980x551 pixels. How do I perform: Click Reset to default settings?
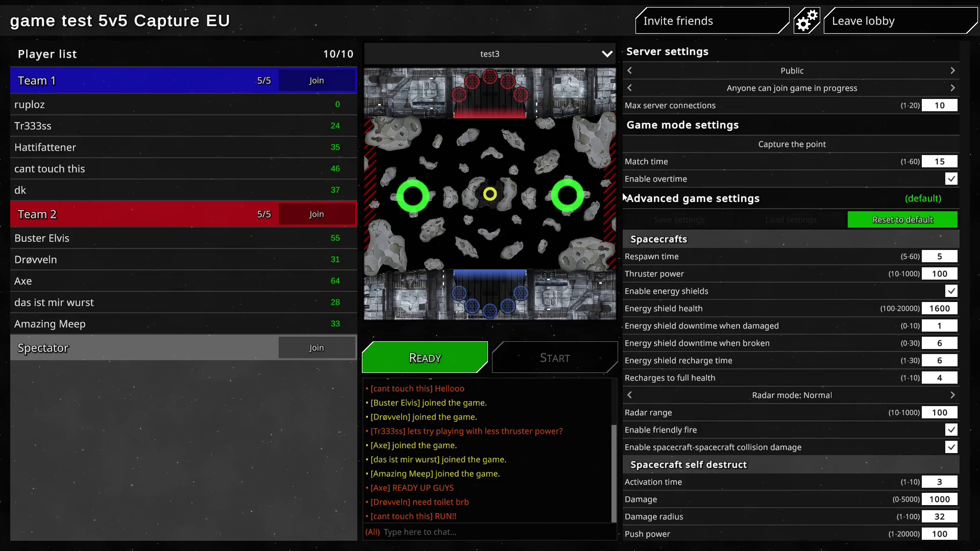(x=902, y=219)
